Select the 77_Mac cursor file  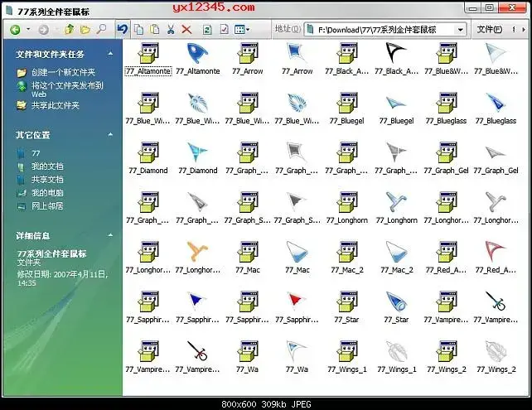click(x=297, y=257)
